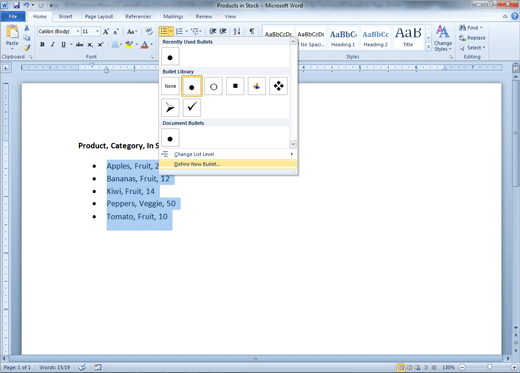The height and width of the screenshot is (373, 520).
Task: Switch to the Review tab
Action: (204, 16)
